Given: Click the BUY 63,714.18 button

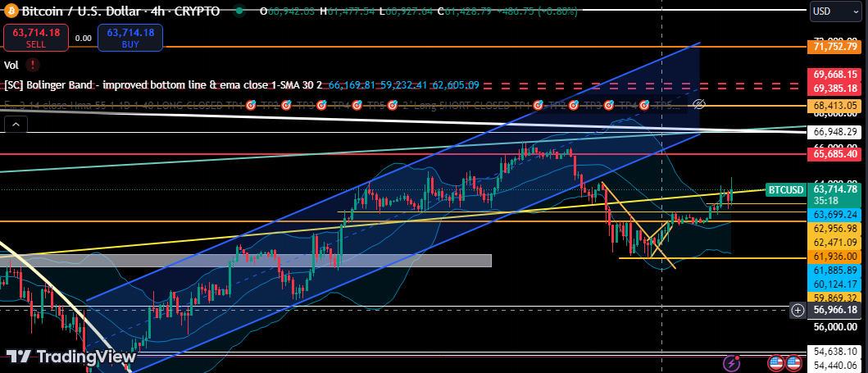Looking at the screenshot, I should (x=130, y=37).
